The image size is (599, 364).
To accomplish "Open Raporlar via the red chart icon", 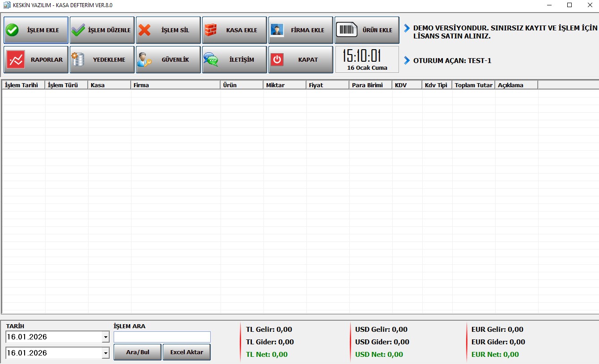I will tap(16, 60).
